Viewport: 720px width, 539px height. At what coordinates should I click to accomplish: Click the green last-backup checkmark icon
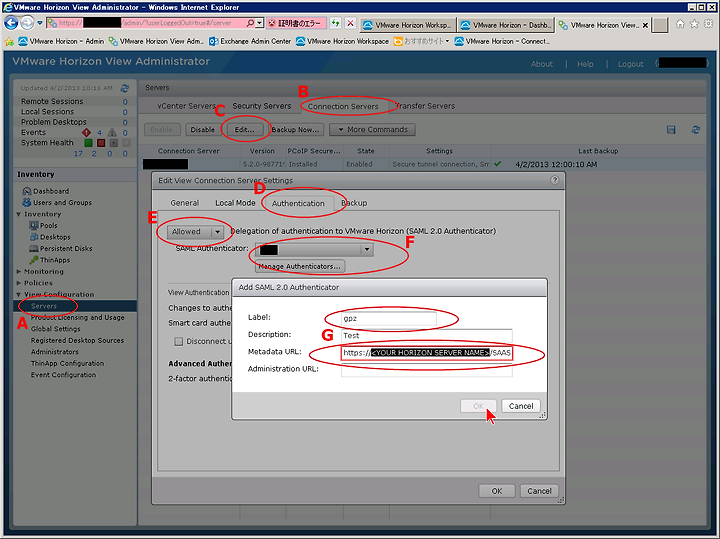[498, 164]
